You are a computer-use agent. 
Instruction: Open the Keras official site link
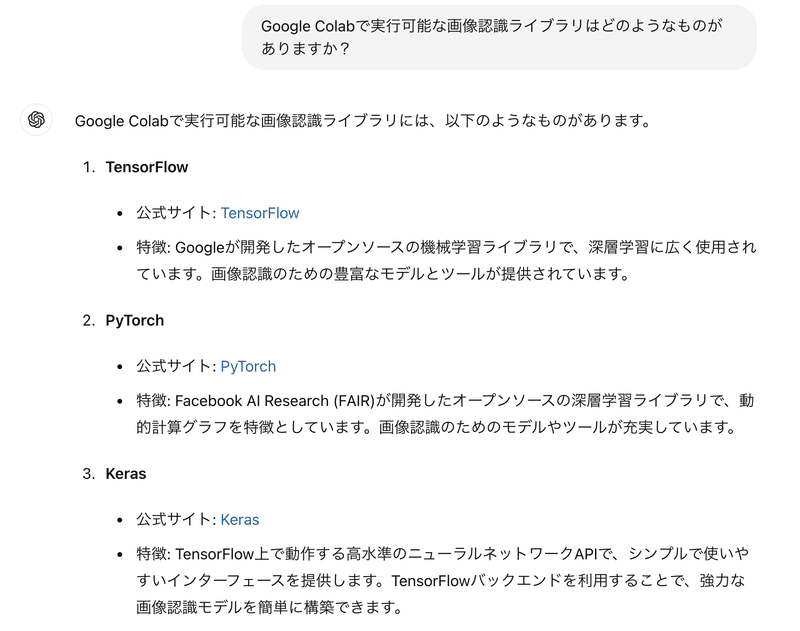[x=240, y=520]
